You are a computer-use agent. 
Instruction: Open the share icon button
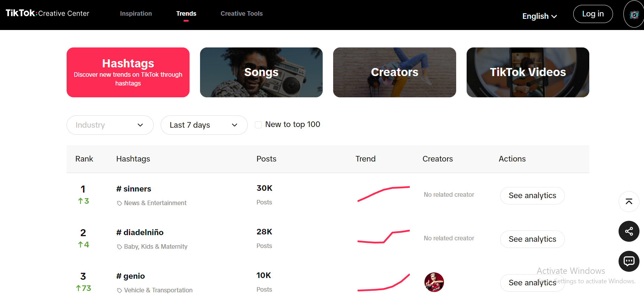click(629, 231)
